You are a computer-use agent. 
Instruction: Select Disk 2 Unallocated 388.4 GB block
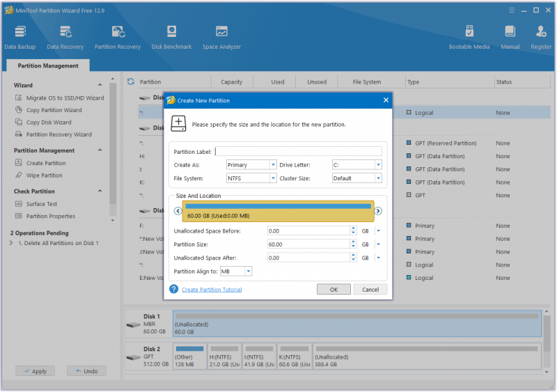427,356
